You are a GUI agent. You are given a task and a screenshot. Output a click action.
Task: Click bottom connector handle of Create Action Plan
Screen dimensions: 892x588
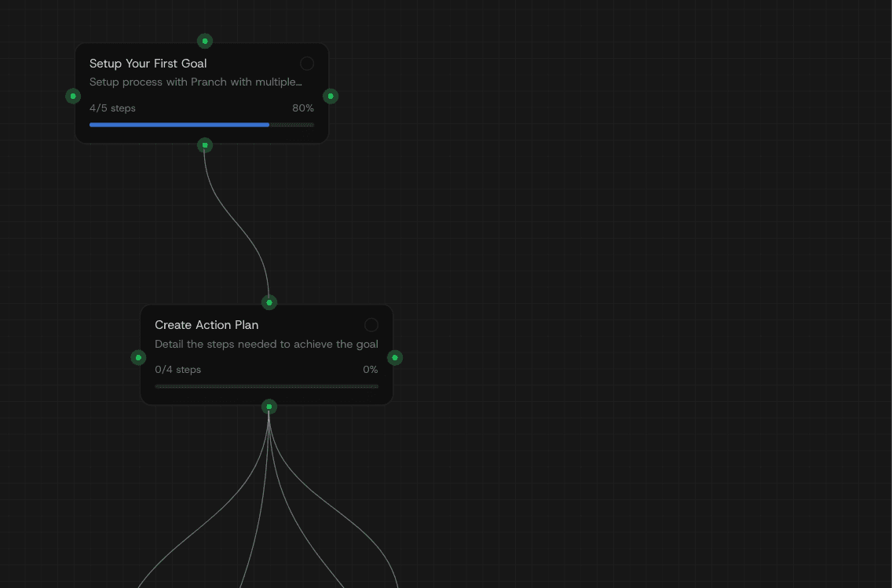[269, 407]
